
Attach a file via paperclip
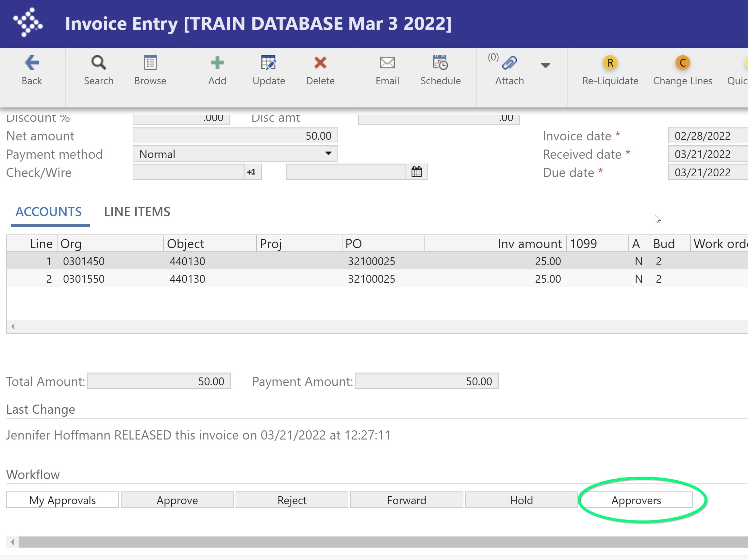pos(509,63)
